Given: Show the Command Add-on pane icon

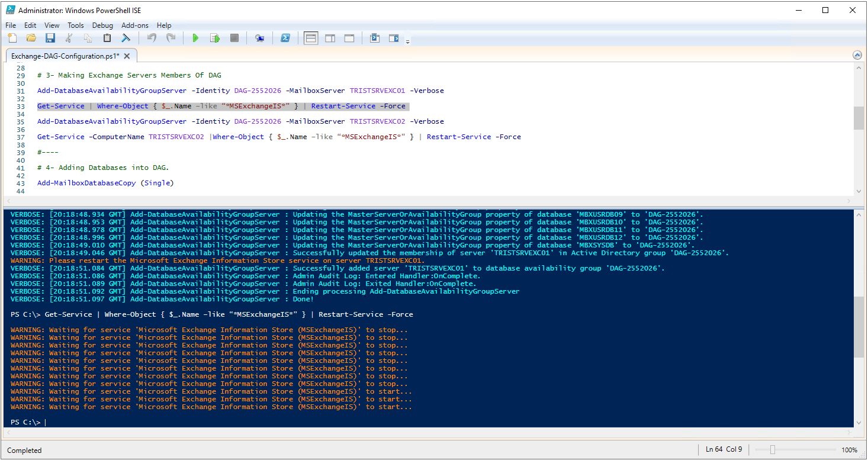Looking at the screenshot, I should point(394,38).
